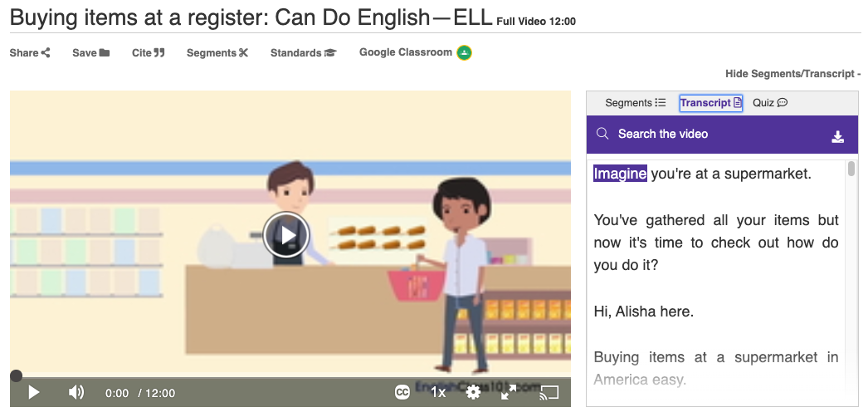Hide Segments/Transcript panel
This screenshot has width=868, height=417.
[x=792, y=74]
